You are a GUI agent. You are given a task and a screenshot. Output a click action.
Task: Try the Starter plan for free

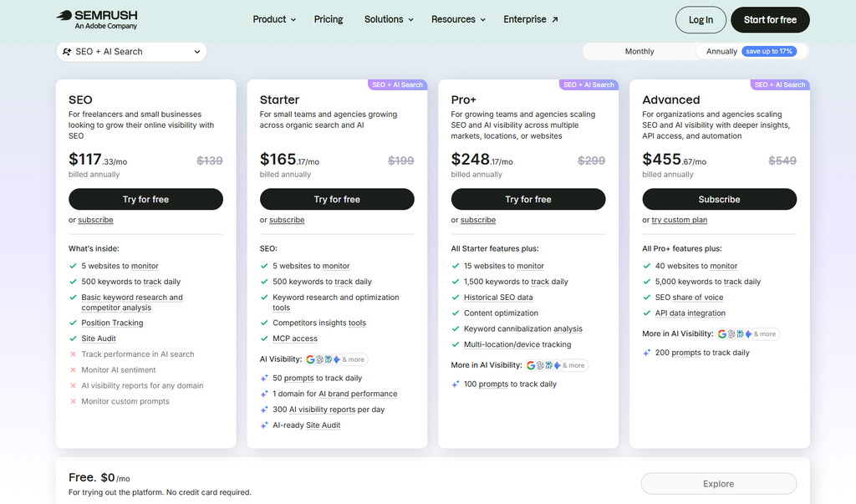(337, 199)
